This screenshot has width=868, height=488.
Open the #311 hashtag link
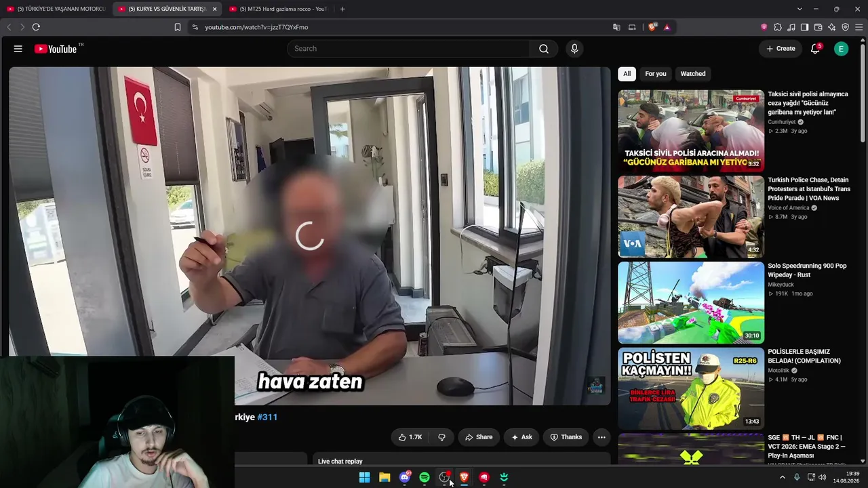click(x=267, y=418)
